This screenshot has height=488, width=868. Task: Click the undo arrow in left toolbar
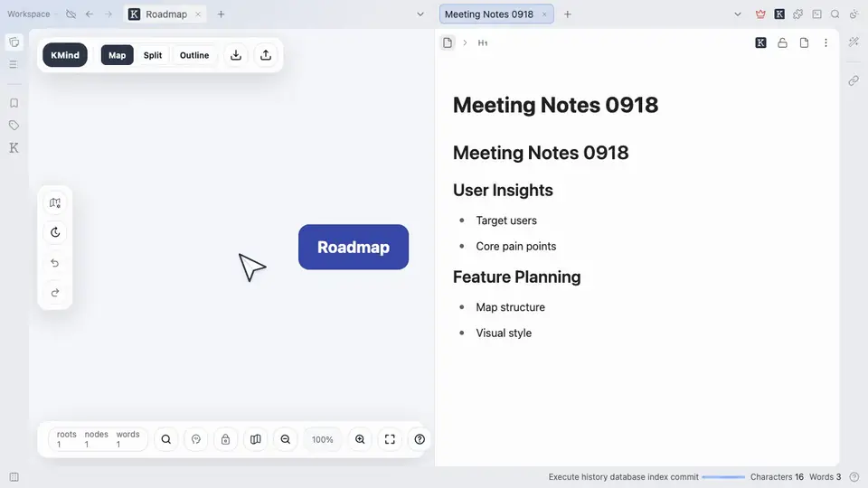click(x=55, y=263)
